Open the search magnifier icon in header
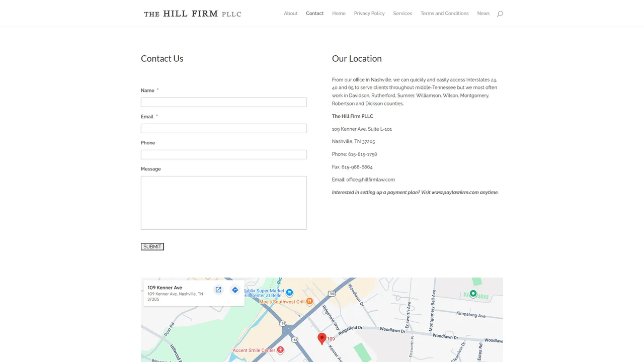Image resolution: width=644 pixels, height=362 pixels. click(500, 14)
